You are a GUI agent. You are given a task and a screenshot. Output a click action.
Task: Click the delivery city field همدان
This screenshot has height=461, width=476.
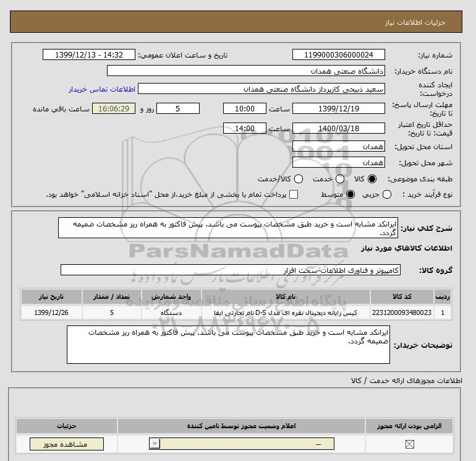pos(339,163)
